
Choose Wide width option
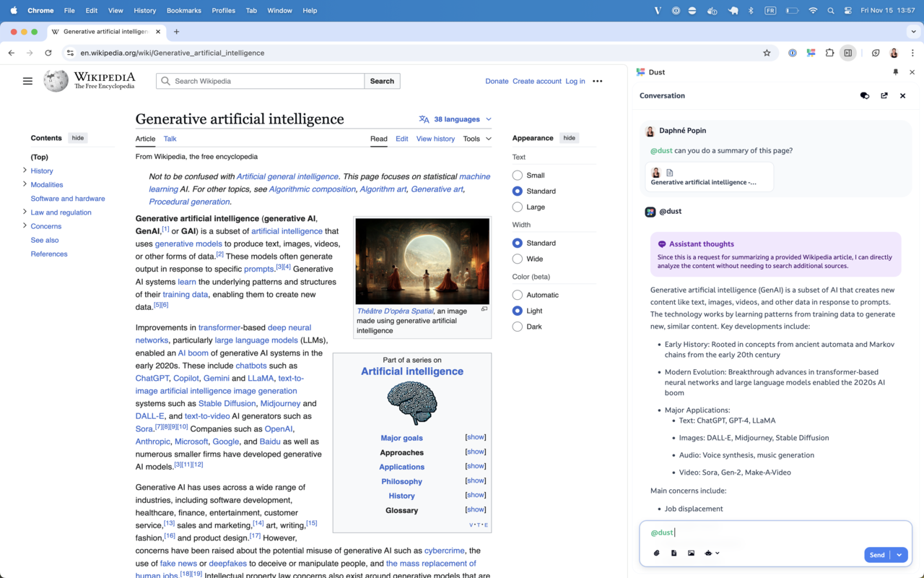[517, 259]
